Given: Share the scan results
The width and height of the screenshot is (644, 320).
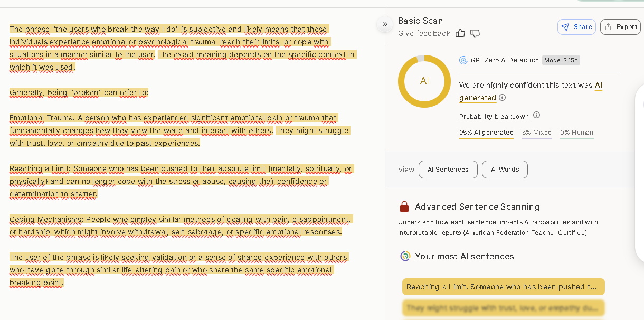Looking at the screenshot, I should (576, 27).
